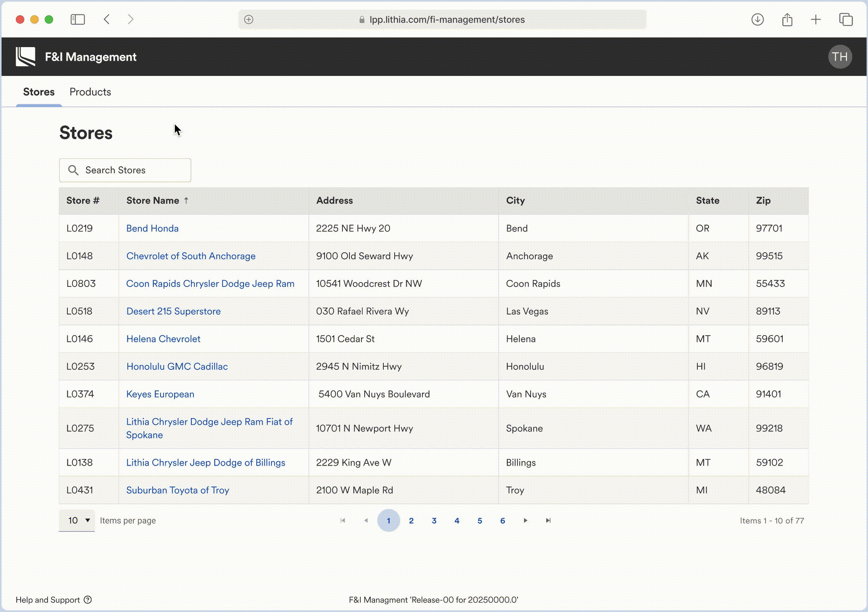
Task: Go to first page using skip-to-start arrow
Action: pos(343,521)
